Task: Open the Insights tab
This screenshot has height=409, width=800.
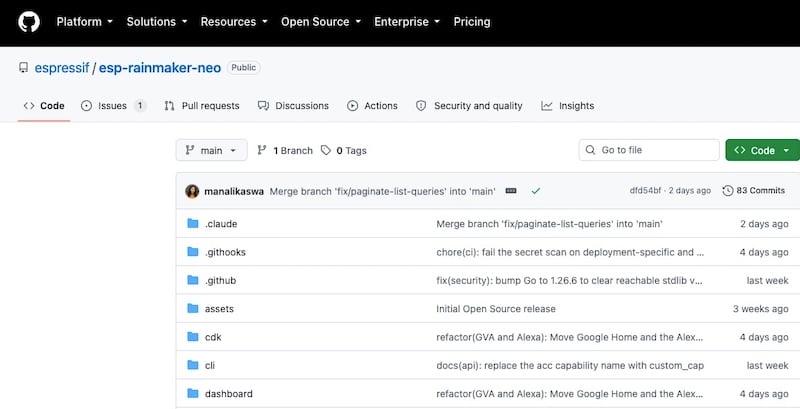Action: pyautogui.click(x=568, y=106)
